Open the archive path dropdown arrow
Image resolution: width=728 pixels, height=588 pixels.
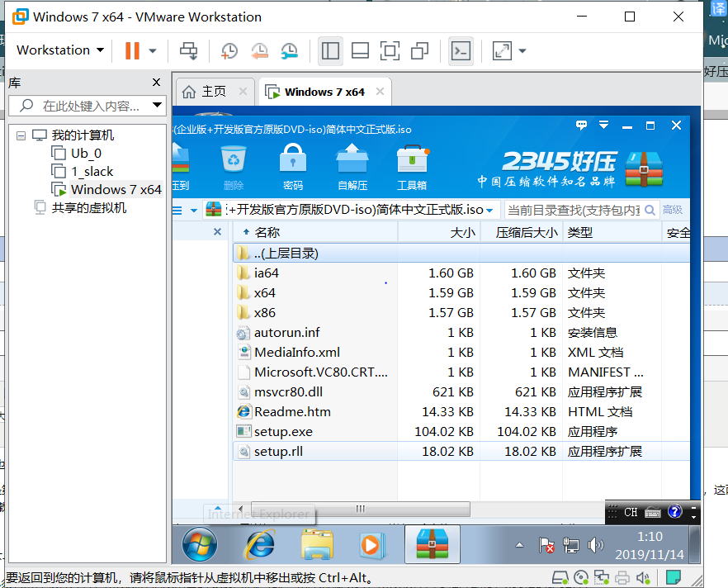(x=489, y=211)
